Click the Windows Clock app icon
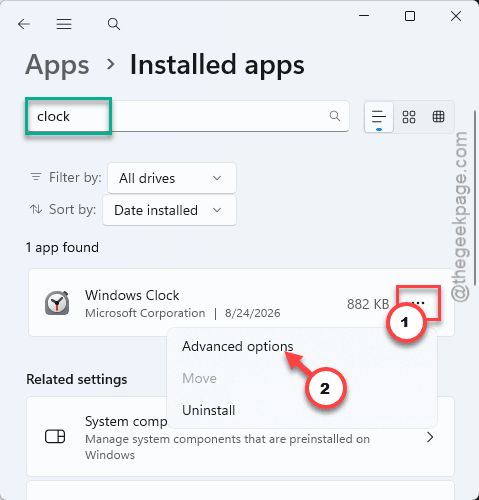The image size is (479, 500). click(x=57, y=303)
